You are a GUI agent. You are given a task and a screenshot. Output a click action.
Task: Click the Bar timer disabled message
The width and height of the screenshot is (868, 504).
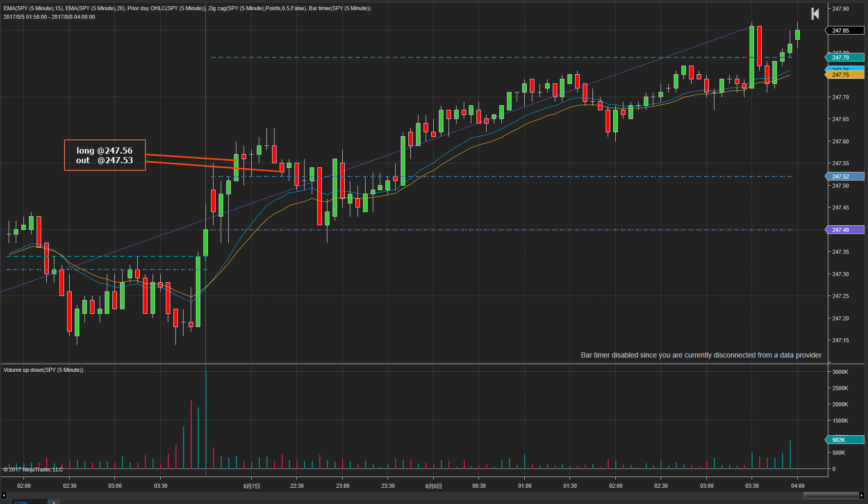pos(701,355)
